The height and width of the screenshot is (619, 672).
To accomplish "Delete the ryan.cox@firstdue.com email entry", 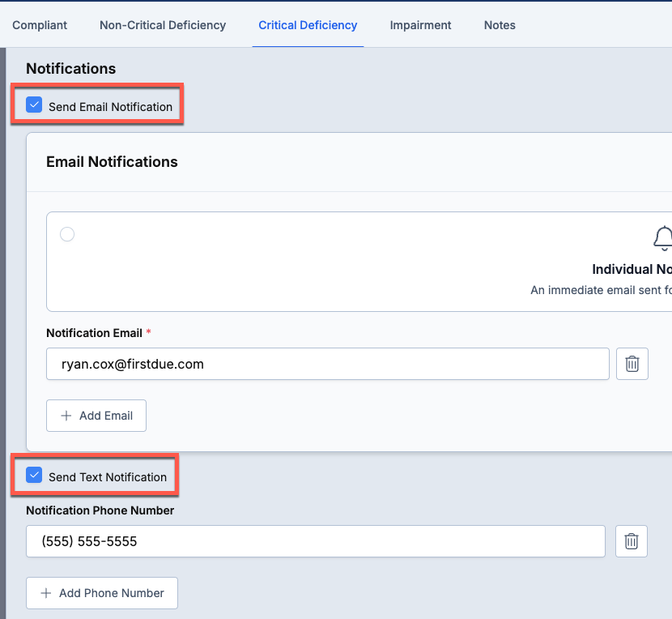I will point(632,364).
